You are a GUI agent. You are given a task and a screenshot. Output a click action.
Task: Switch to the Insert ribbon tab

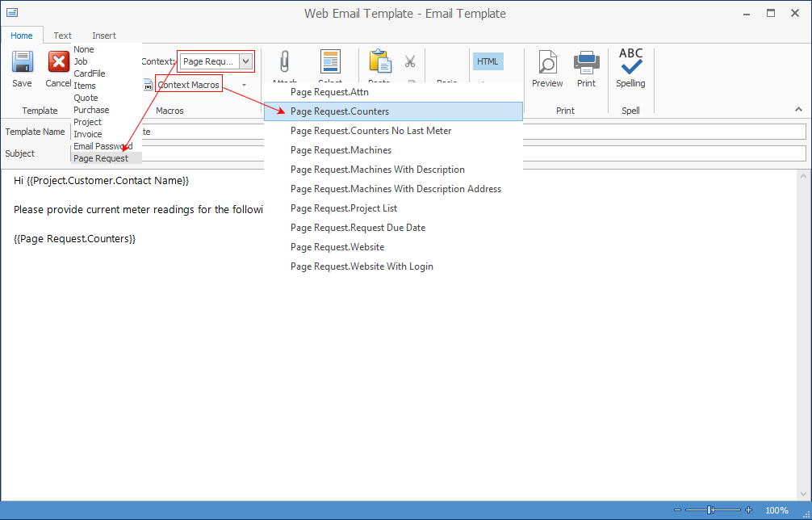[104, 36]
